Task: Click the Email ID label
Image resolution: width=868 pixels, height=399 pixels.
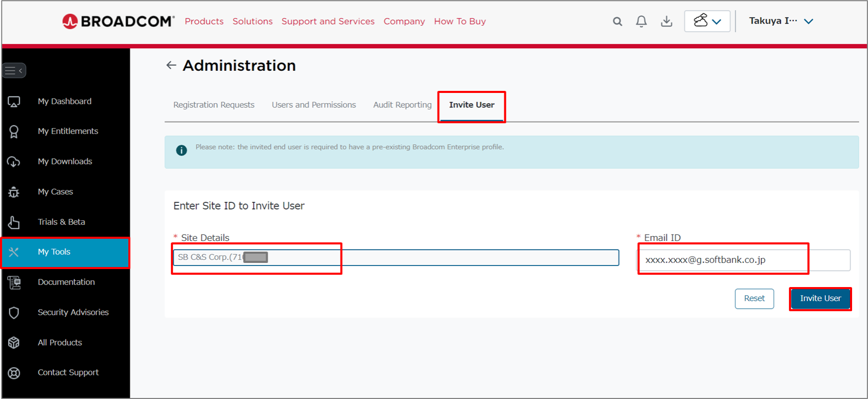Action: pos(662,238)
